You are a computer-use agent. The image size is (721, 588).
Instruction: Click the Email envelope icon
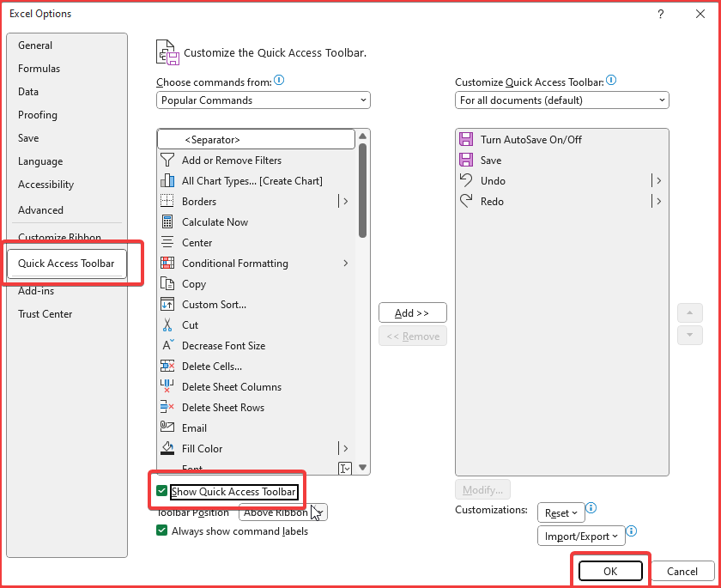(x=167, y=428)
